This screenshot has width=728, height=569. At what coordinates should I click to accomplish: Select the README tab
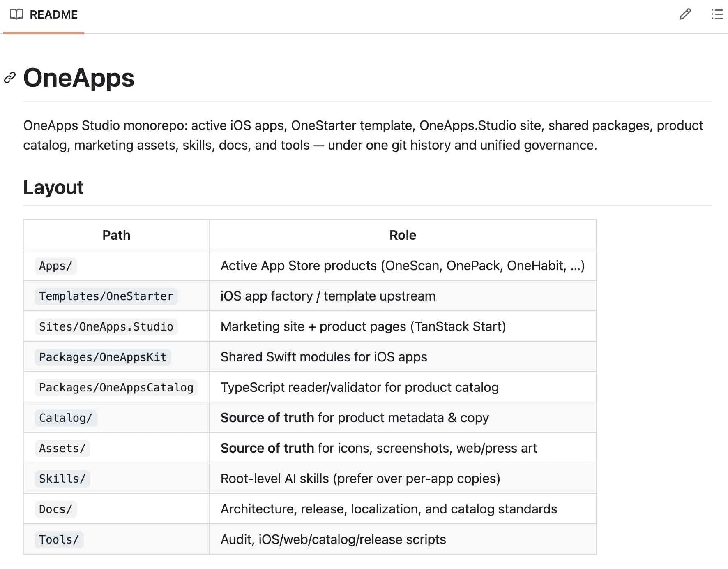pos(44,15)
